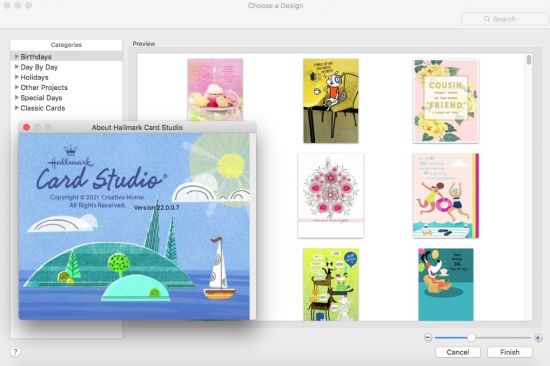Click the zoom in plus icon
The width and height of the screenshot is (550, 366).
(x=538, y=338)
